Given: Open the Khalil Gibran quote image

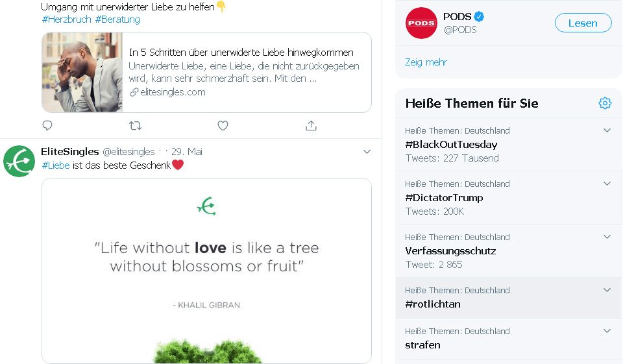Looking at the screenshot, I should coord(206,270).
